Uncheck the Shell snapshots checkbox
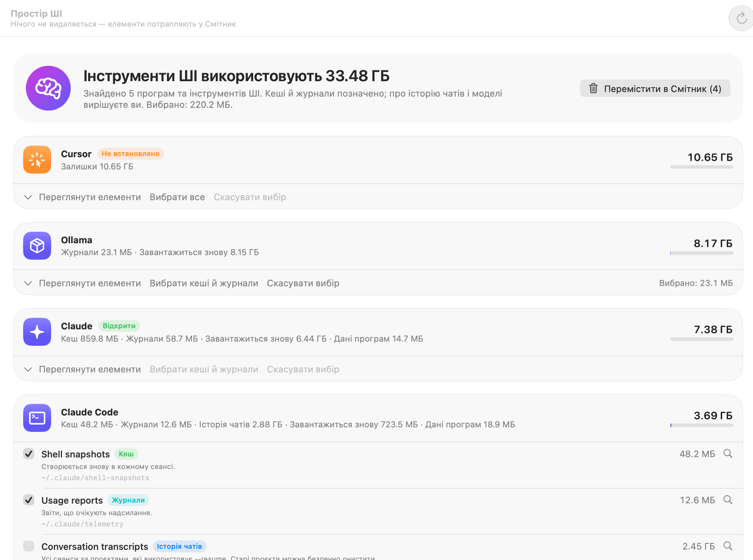This screenshot has height=560, width=753. pos(29,454)
